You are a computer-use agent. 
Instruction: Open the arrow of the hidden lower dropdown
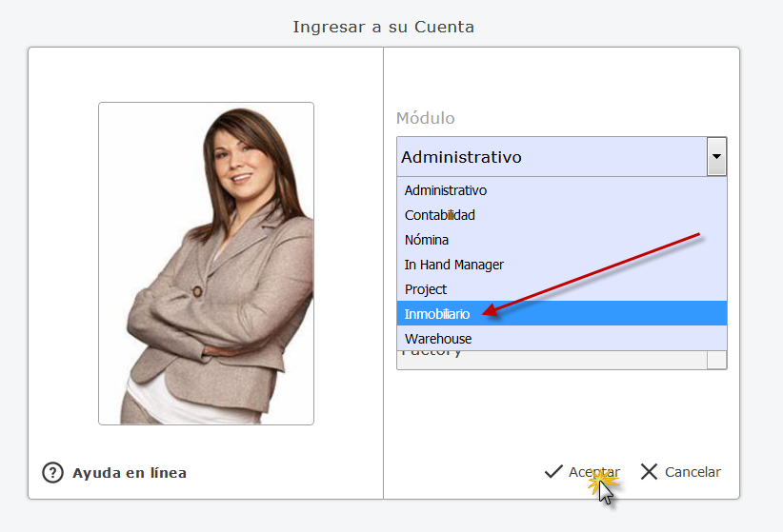[x=716, y=360]
